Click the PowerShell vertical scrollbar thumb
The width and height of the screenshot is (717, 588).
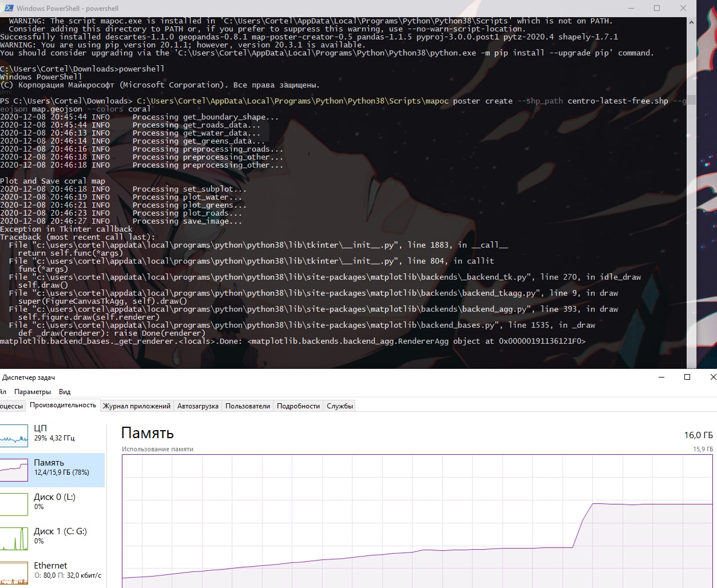691,100
